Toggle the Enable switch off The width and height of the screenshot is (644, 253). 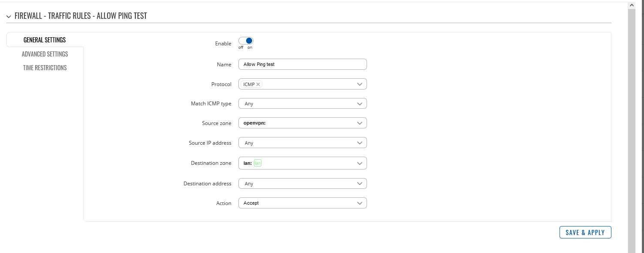pyautogui.click(x=246, y=41)
